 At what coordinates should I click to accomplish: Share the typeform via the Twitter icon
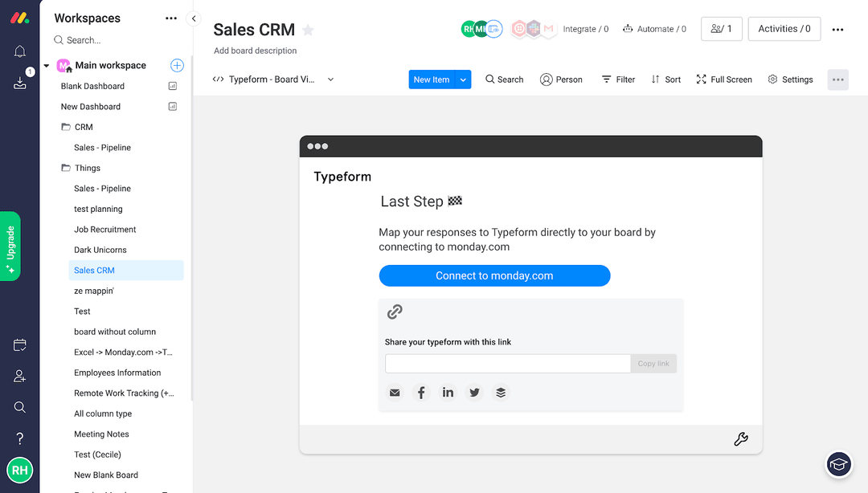[474, 392]
